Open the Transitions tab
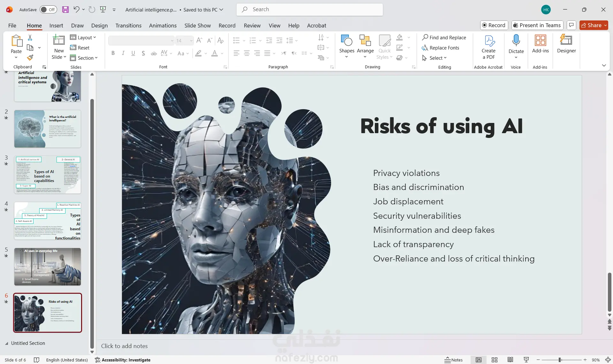Image resolution: width=613 pixels, height=364 pixels. tap(128, 26)
